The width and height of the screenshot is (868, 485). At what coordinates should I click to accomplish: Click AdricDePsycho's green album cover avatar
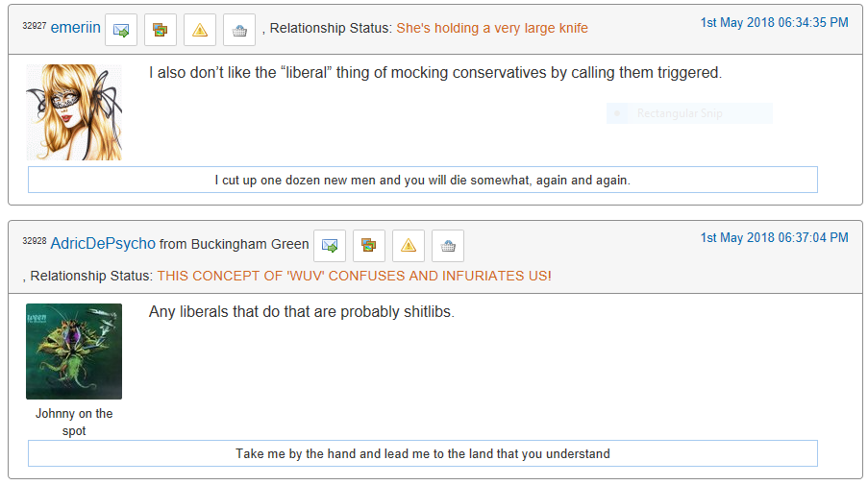coord(74,352)
